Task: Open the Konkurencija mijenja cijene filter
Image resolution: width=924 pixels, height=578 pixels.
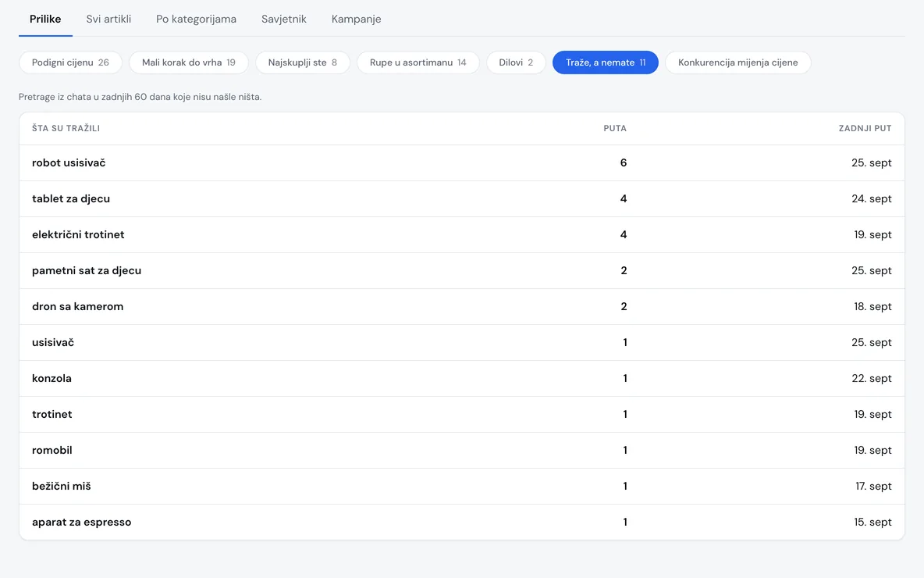Action: [737, 62]
